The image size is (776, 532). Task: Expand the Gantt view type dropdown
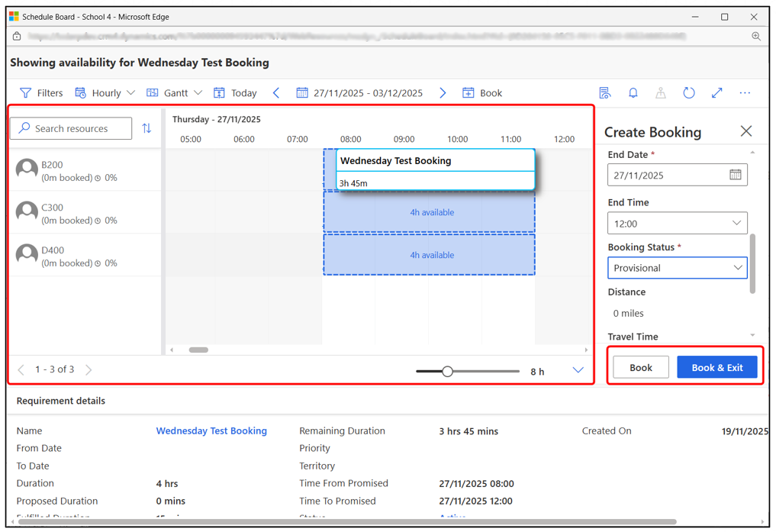[175, 93]
